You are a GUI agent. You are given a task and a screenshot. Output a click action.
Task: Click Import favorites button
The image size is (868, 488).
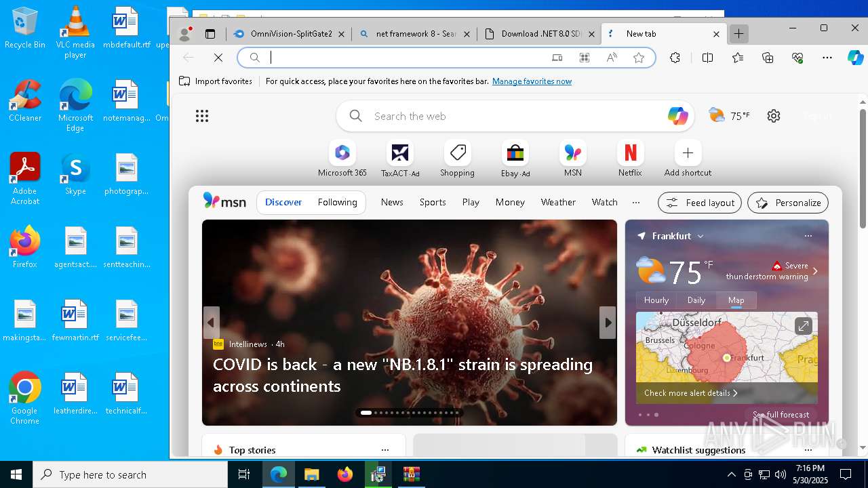point(216,81)
